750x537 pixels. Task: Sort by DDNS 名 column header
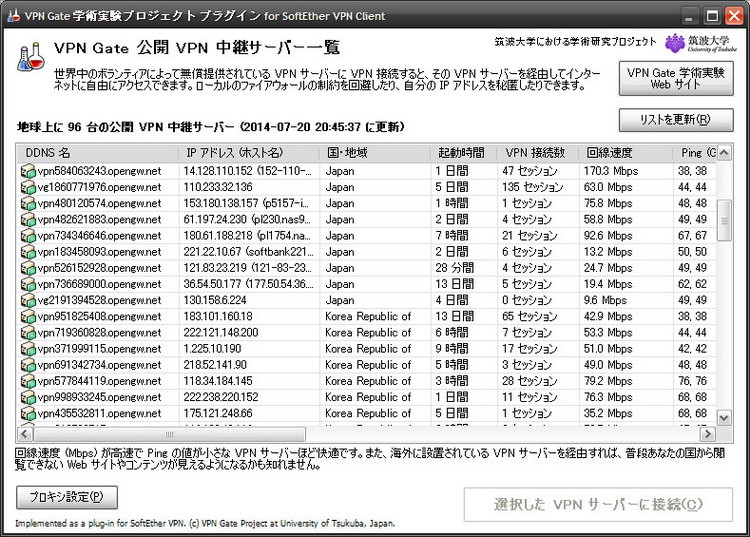(x=98, y=153)
